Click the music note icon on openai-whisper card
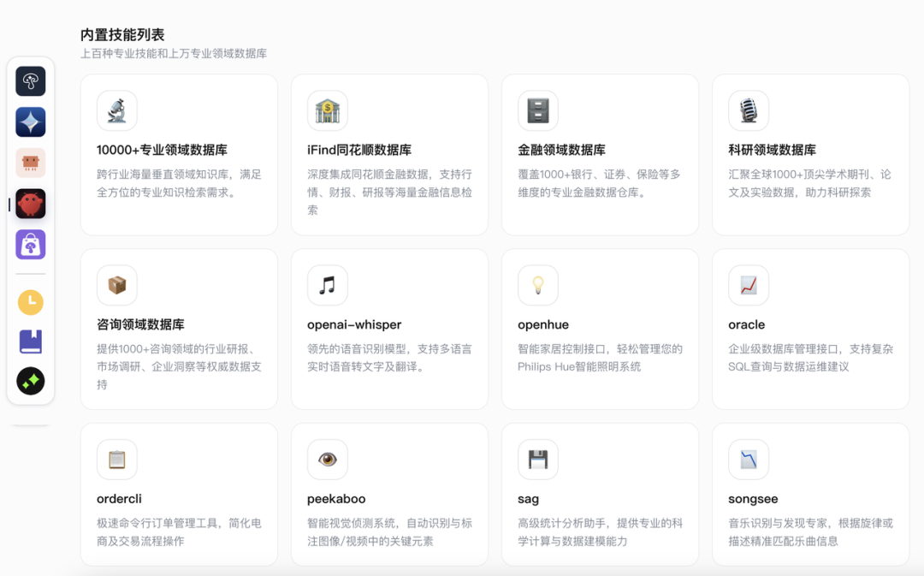 (x=327, y=284)
